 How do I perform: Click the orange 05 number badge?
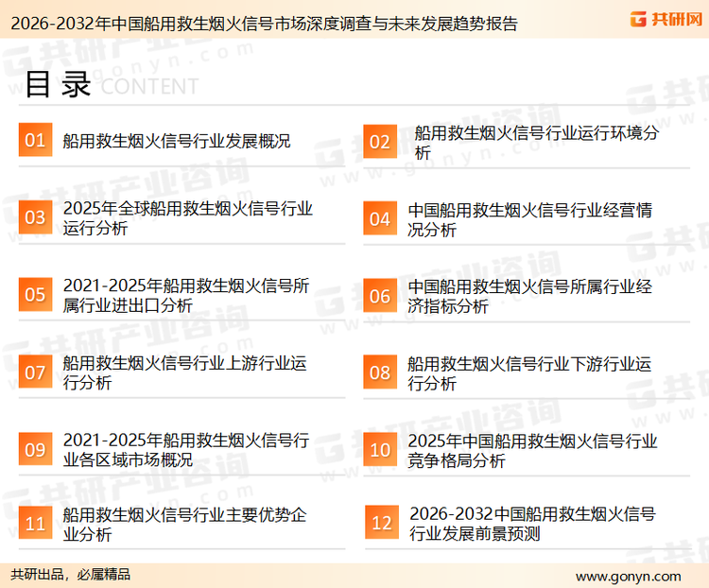pos(35,294)
